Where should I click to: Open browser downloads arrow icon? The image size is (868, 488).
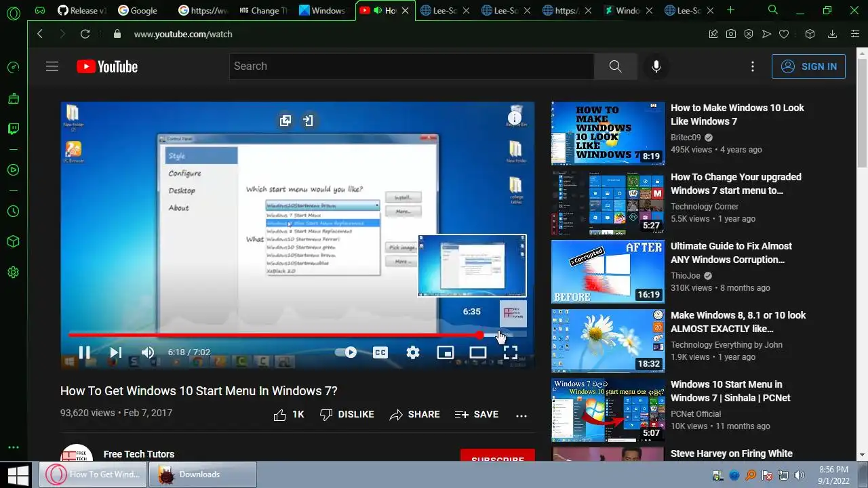(833, 34)
